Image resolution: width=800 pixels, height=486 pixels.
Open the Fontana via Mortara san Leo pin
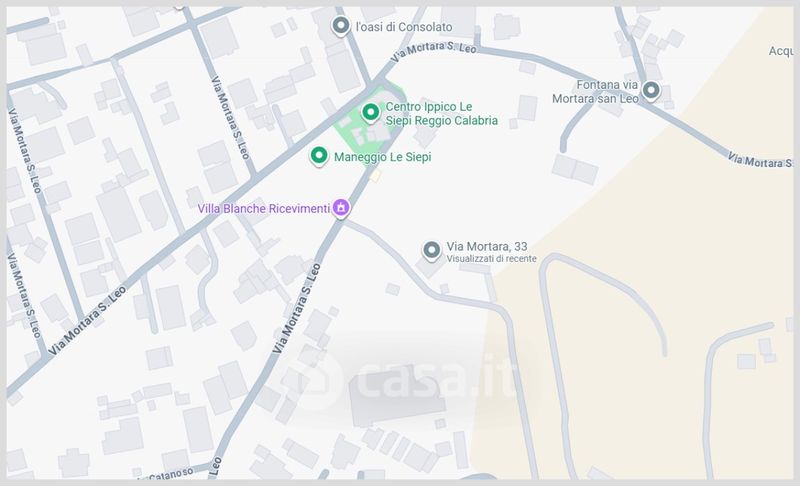(x=651, y=91)
